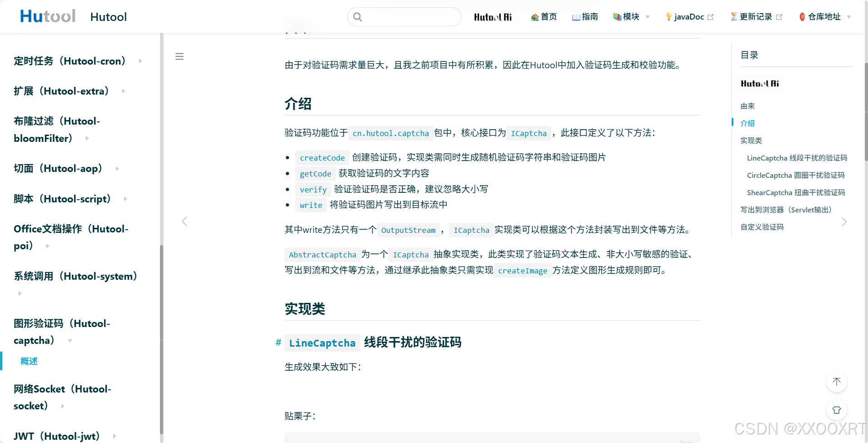Open 更新记录 changelog link
This screenshot has width=868, height=443.
(x=756, y=17)
